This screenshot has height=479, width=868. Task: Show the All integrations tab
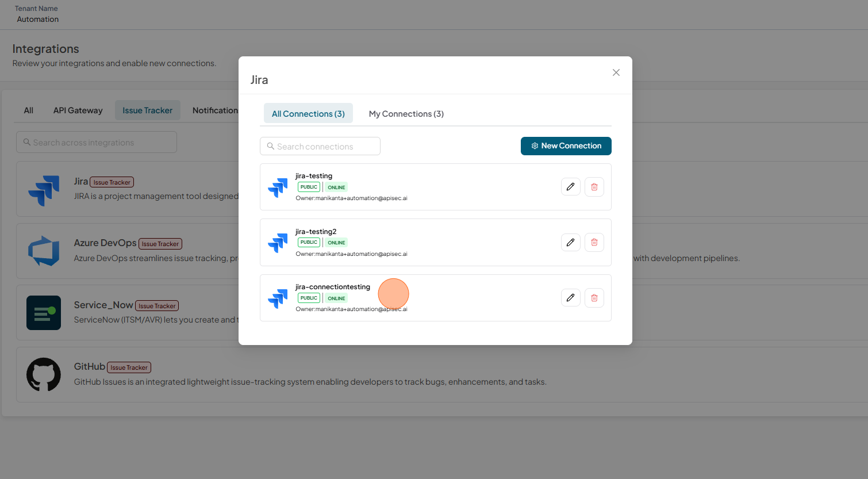[x=29, y=110]
